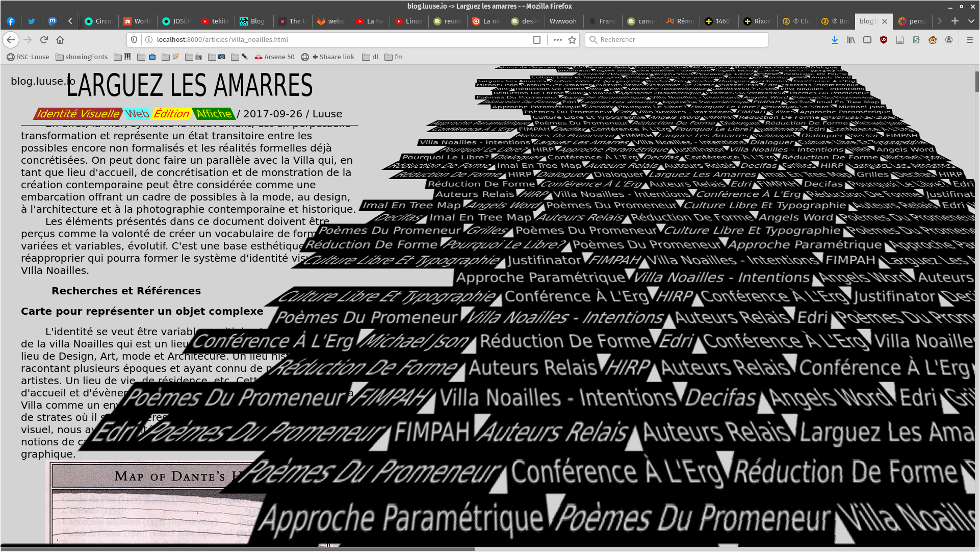
Task: Open the Firefox account icon
Action: pos(949,40)
